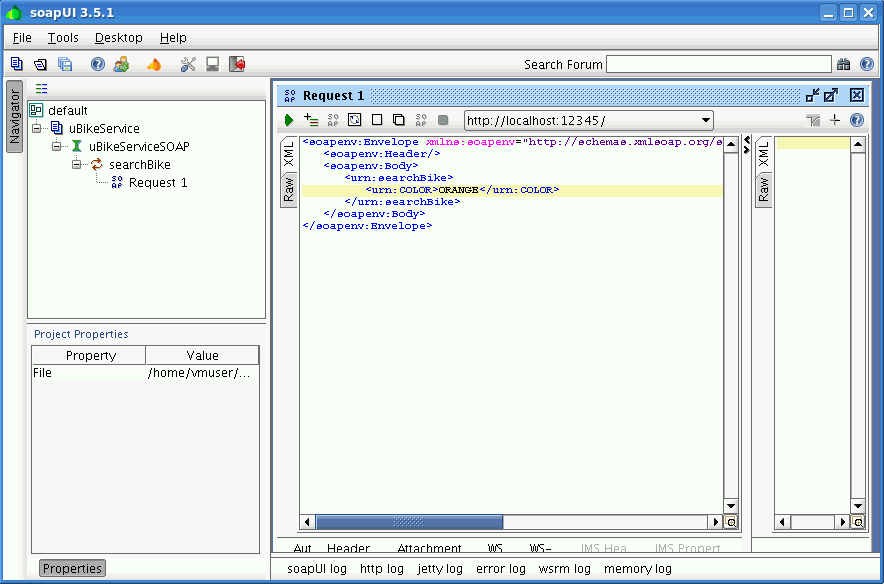
Task: Toggle navigator tree list-view icon
Action: (41, 88)
